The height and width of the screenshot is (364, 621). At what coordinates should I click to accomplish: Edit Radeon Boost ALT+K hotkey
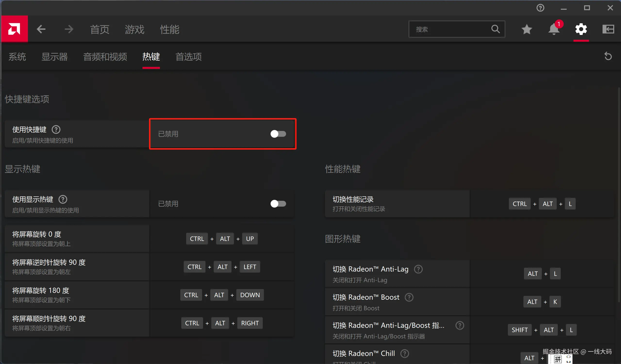[x=542, y=302]
